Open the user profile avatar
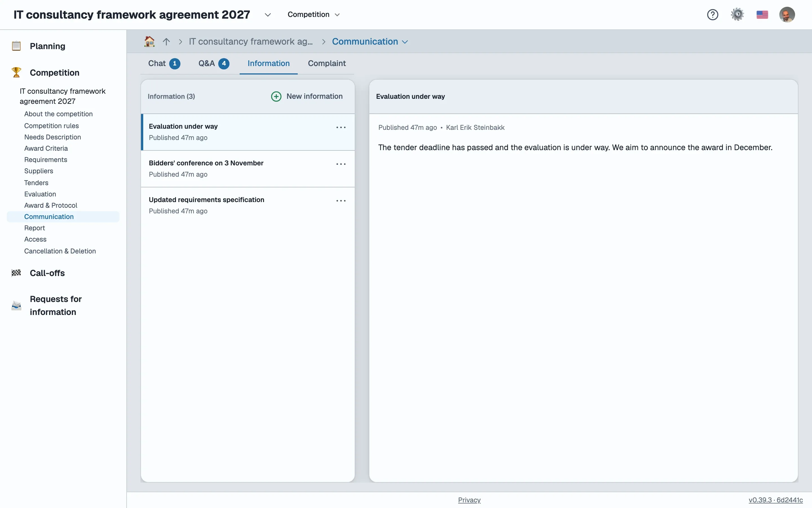The image size is (812, 508). pyautogui.click(x=787, y=14)
